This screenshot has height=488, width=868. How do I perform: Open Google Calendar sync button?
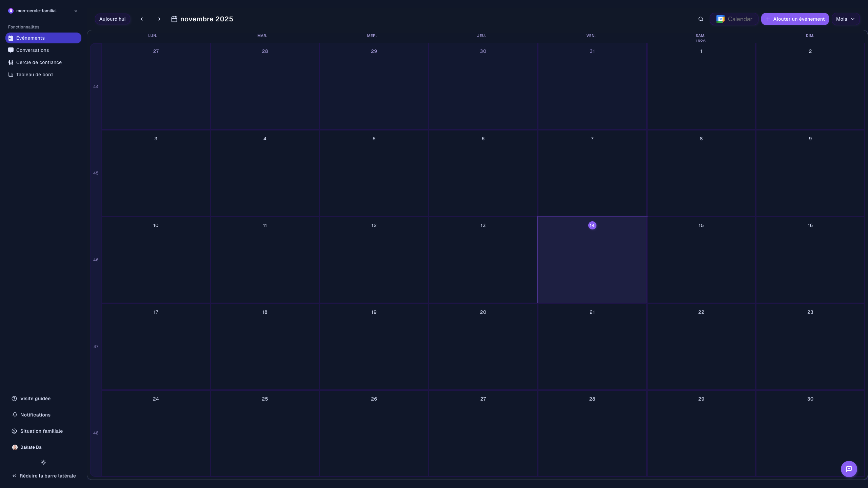(734, 19)
